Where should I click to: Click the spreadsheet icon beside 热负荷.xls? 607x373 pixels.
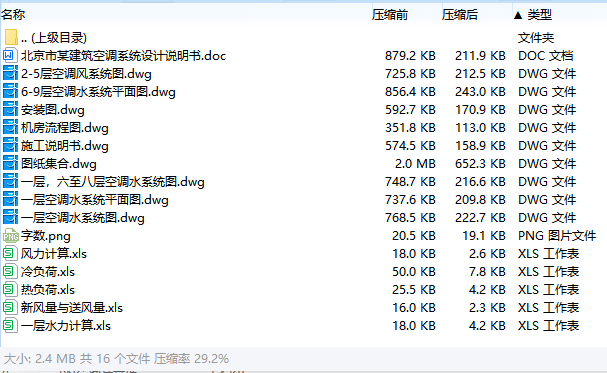pos(10,289)
